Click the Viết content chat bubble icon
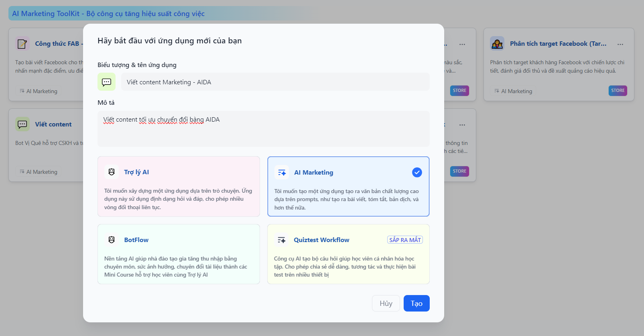 pos(22,124)
